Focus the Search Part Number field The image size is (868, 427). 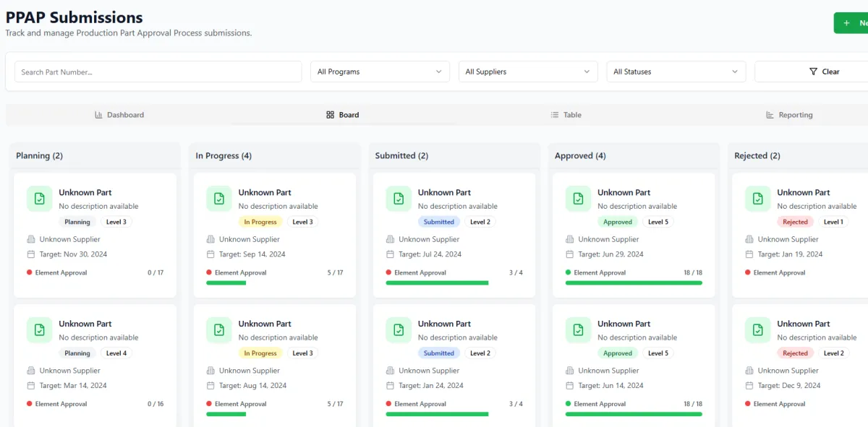(x=158, y=72)
